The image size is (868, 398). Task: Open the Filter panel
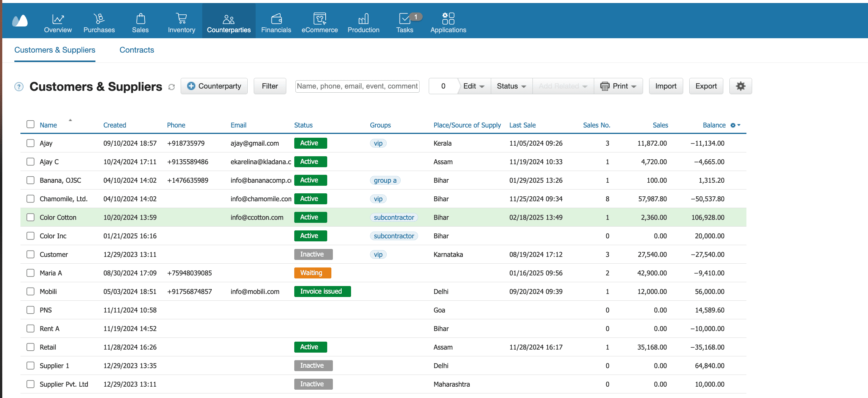point(270,86)
